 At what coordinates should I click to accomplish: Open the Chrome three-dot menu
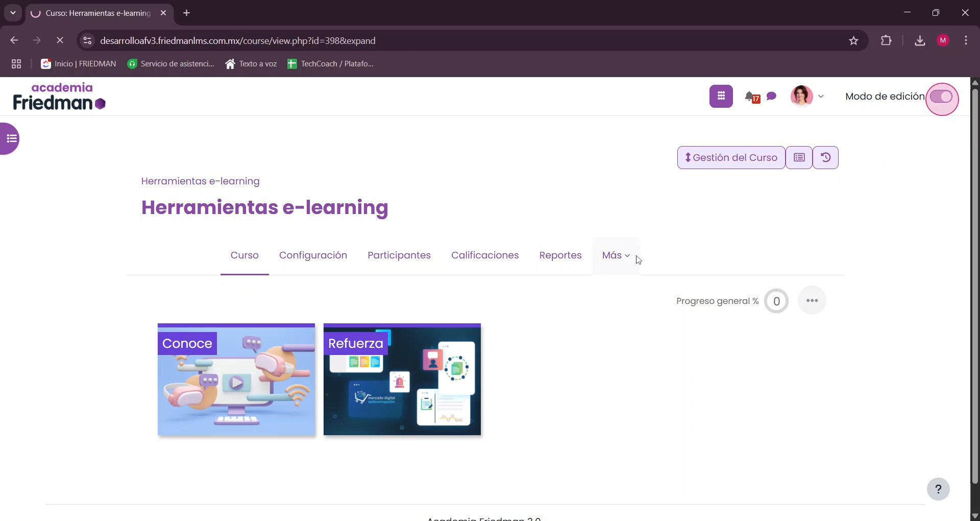tap(966, 40)
